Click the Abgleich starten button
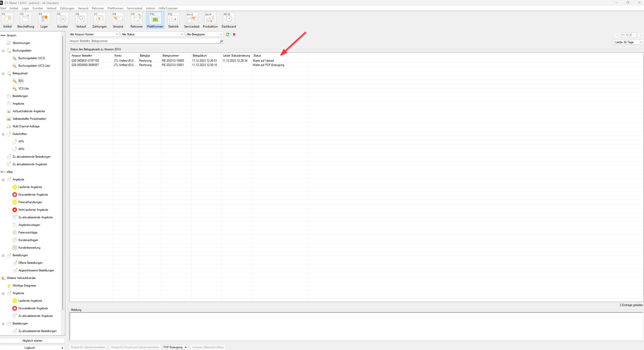This screenshot has width=644, height=350. (x=32, y=341)
